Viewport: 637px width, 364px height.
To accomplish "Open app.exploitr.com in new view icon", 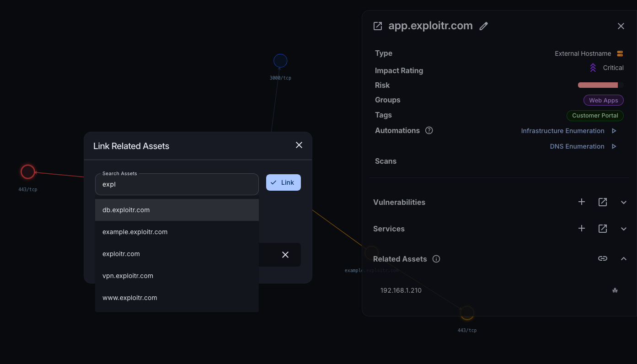I will point(378,26).
